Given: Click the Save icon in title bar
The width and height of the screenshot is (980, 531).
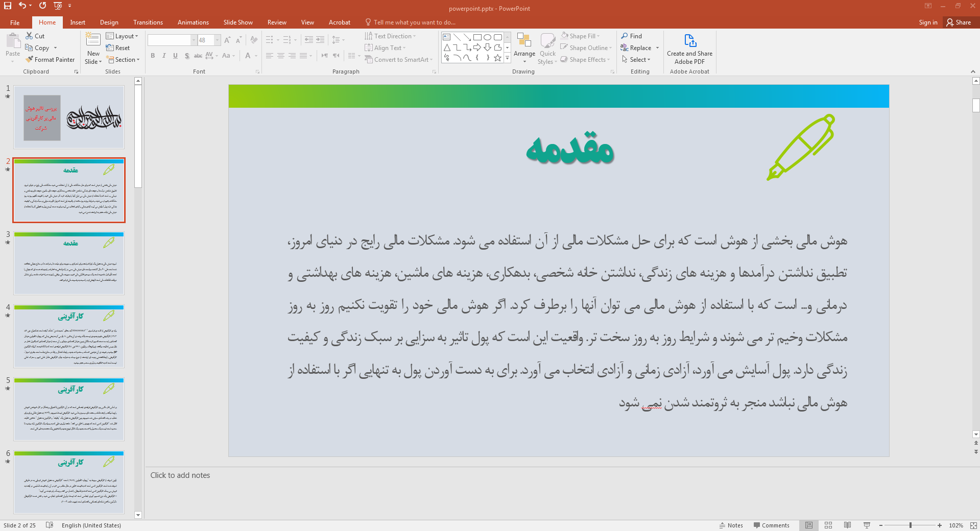Looking at the screenshot, I should [8, 6].
